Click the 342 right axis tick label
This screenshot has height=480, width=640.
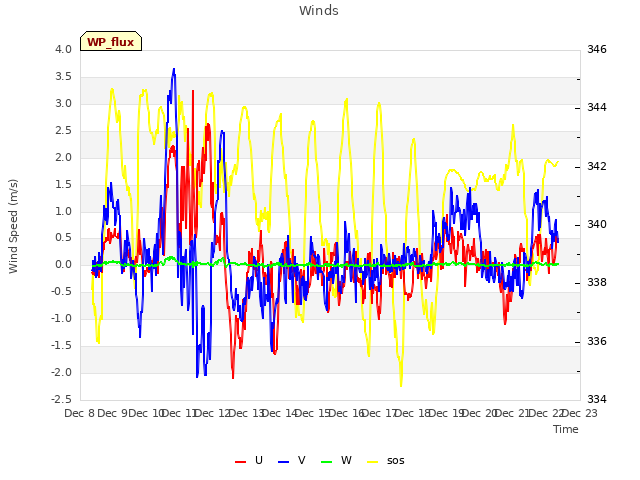[x=597, y=167]
